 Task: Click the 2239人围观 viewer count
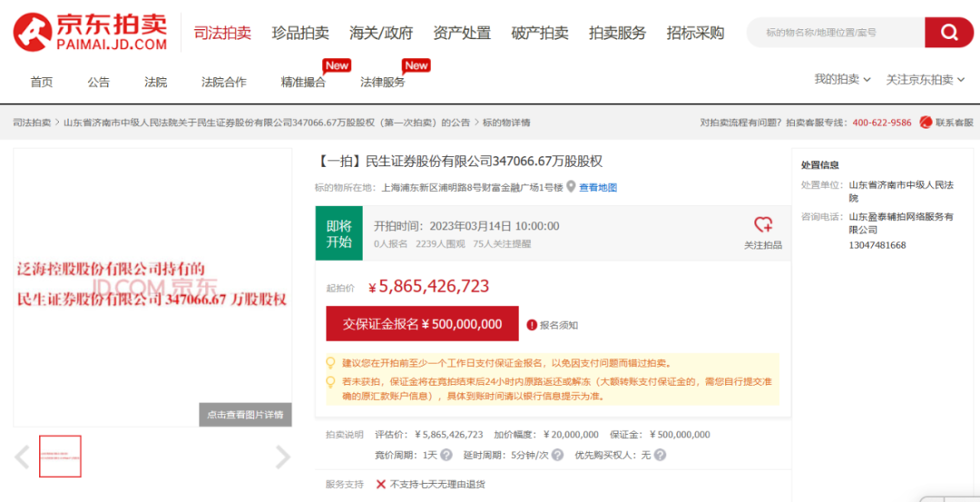click(x=441, y=243)
